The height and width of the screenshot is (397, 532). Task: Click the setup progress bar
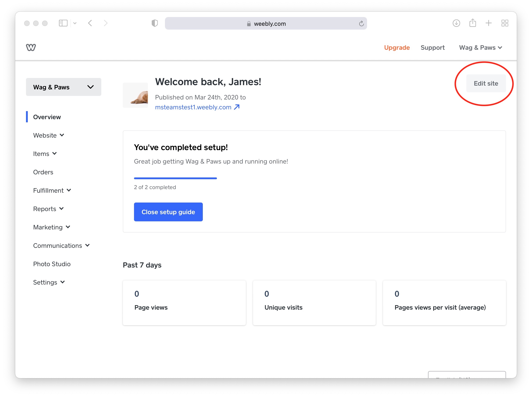(x=175, y=178)
